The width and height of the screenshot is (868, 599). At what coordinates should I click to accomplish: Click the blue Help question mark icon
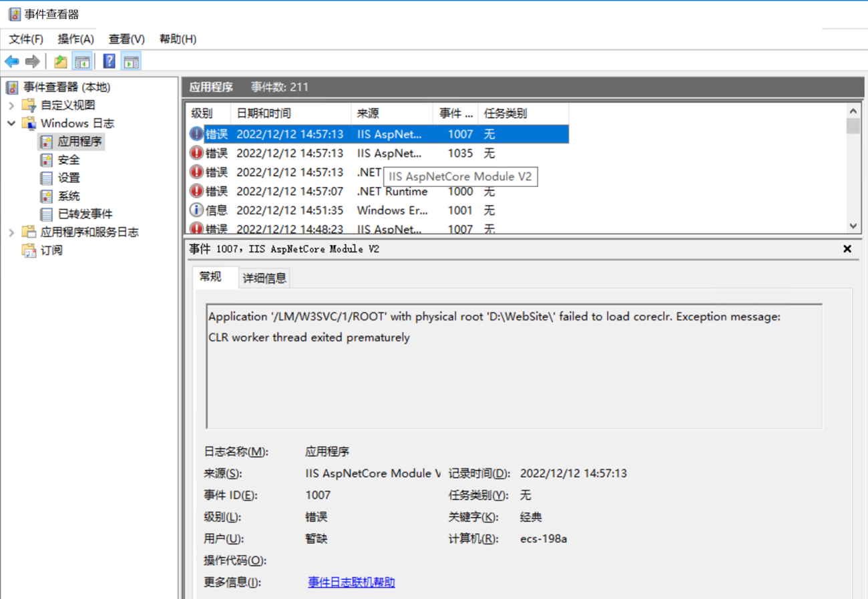coord(110,62)
